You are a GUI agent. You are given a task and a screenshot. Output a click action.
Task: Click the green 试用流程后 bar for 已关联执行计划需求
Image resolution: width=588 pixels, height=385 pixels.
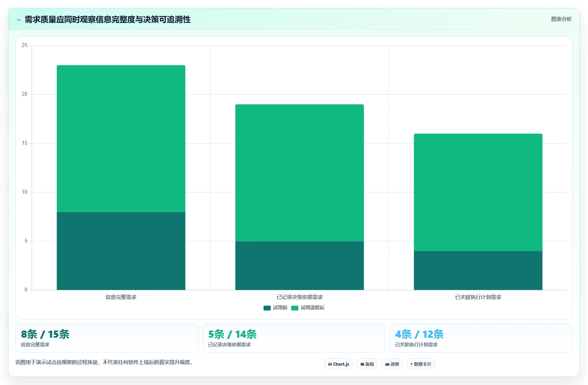tap(478, 192)
